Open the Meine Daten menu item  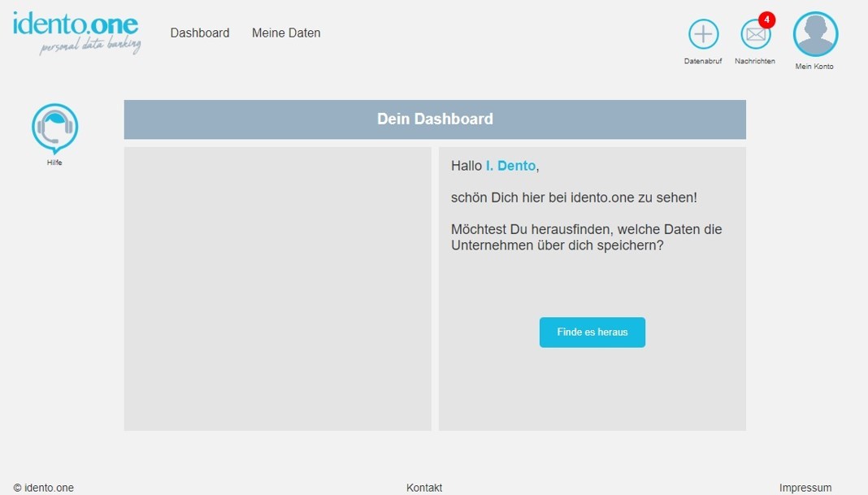point(286,33)
